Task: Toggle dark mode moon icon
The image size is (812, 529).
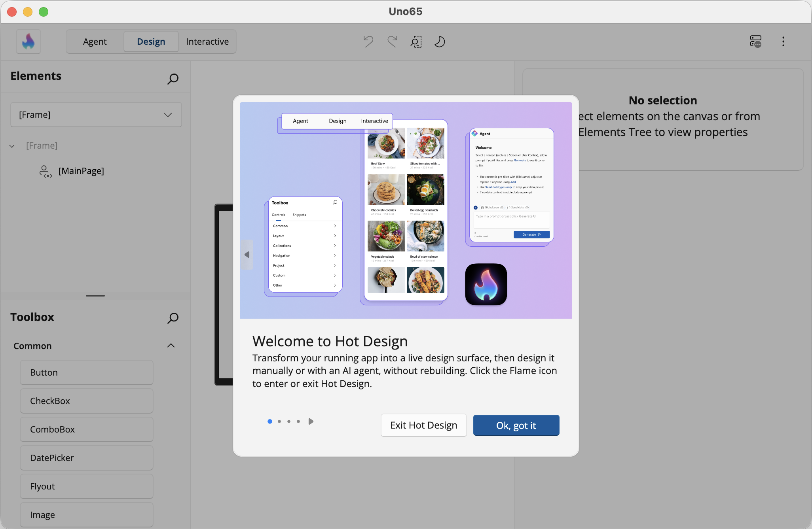Action: pos(440,42)
